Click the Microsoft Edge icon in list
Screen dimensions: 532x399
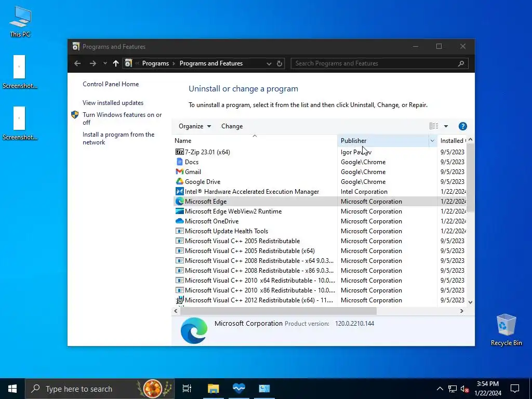click(x=179, y=201)
